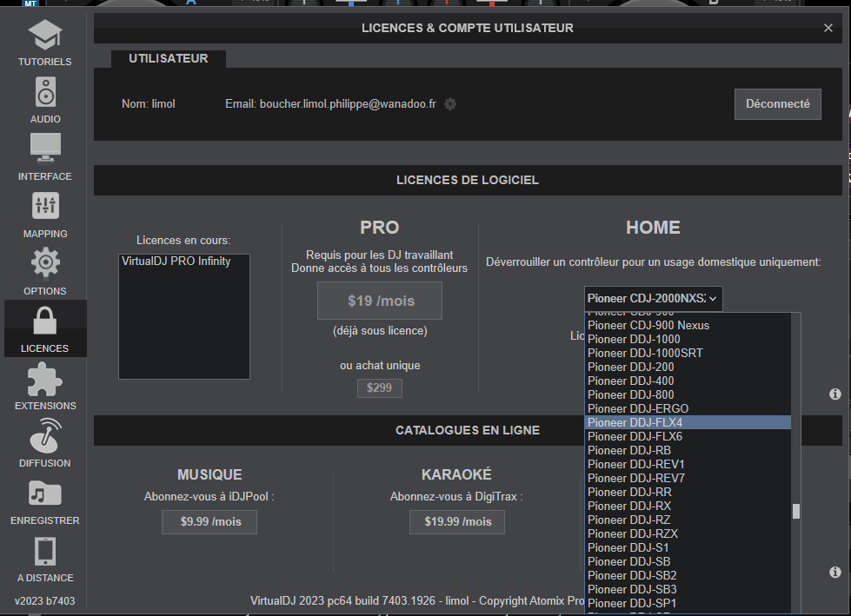Screen dimensions: 851x616
Task: Open the Audio speaker settings icon
Action: pyautogui.click(x=45, y=91)
